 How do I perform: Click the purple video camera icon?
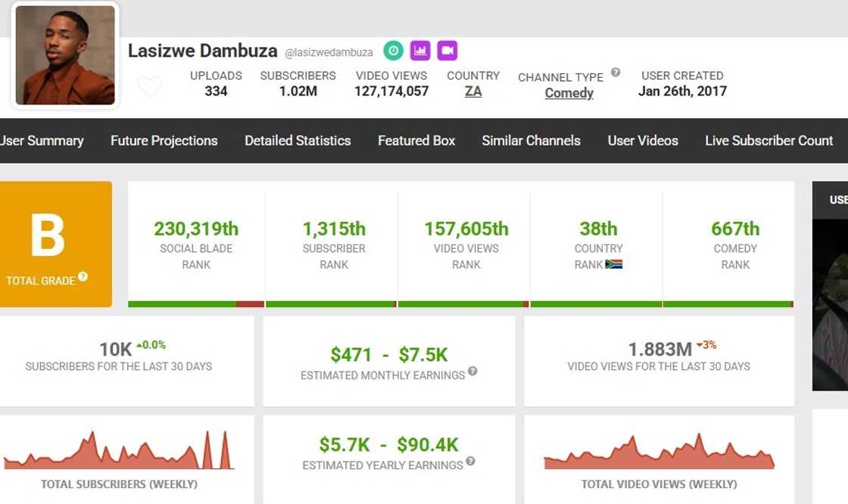click(x=447, y=51)
